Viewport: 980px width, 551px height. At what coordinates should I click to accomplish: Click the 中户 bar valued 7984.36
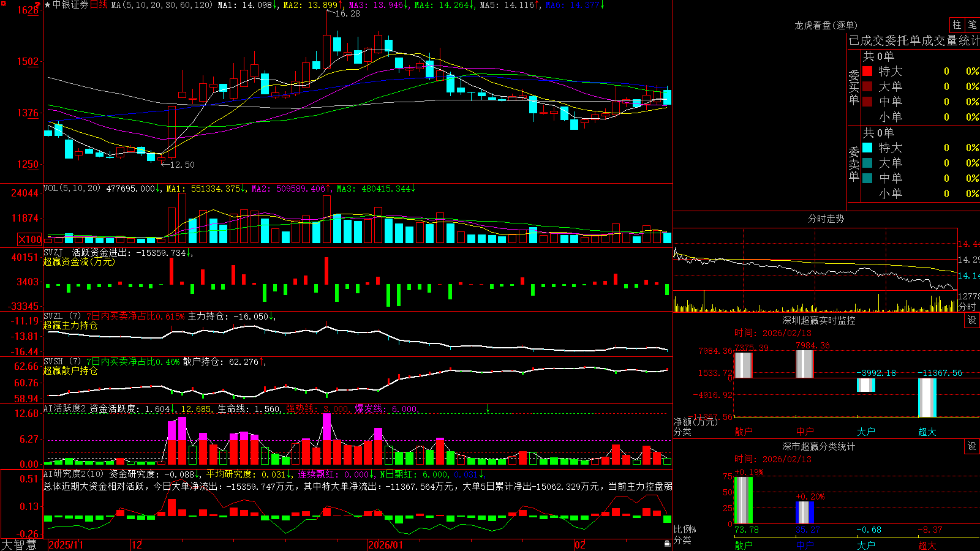[x=805, y=364]
